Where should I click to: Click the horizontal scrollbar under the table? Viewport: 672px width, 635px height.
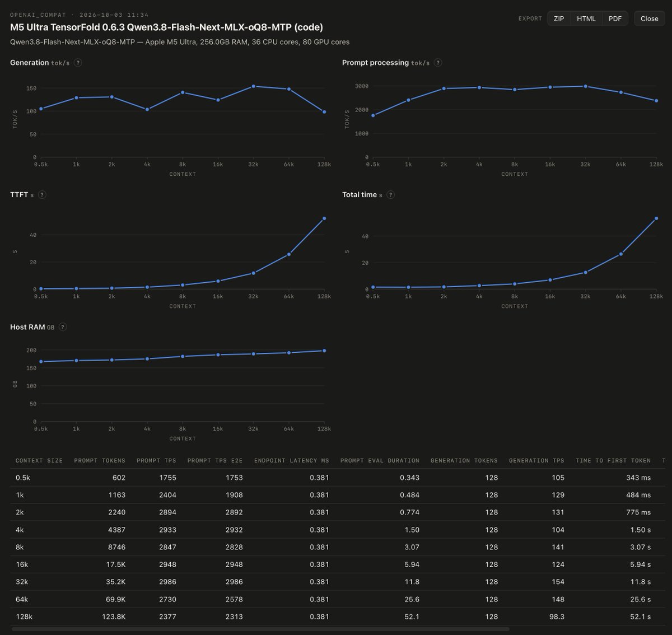click(260, 629)
